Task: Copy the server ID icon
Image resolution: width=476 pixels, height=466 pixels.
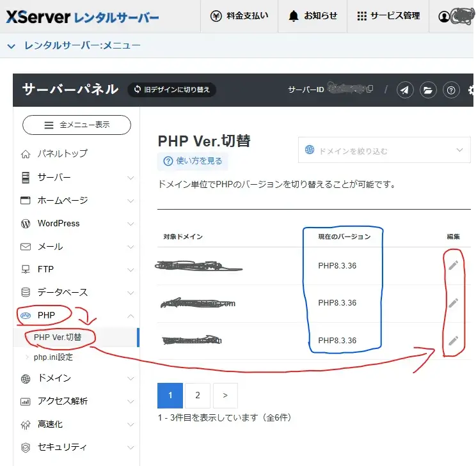Action: 370,89
